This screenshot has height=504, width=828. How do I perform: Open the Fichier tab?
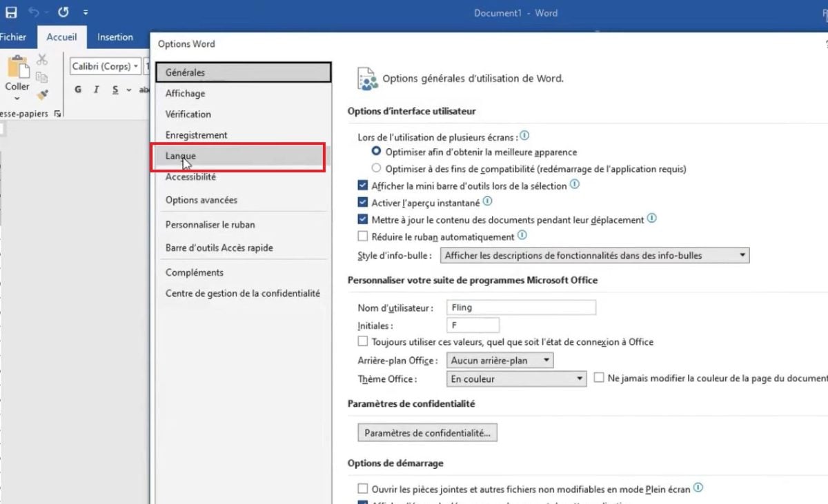(13, 37)
